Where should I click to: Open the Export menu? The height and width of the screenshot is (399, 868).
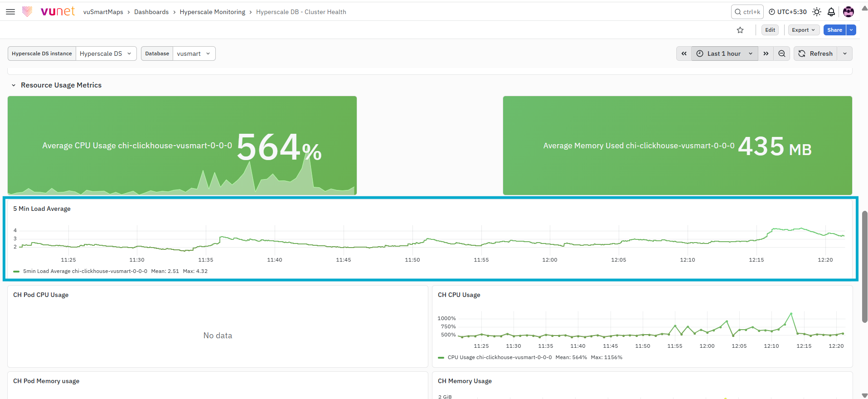(804, 30)
